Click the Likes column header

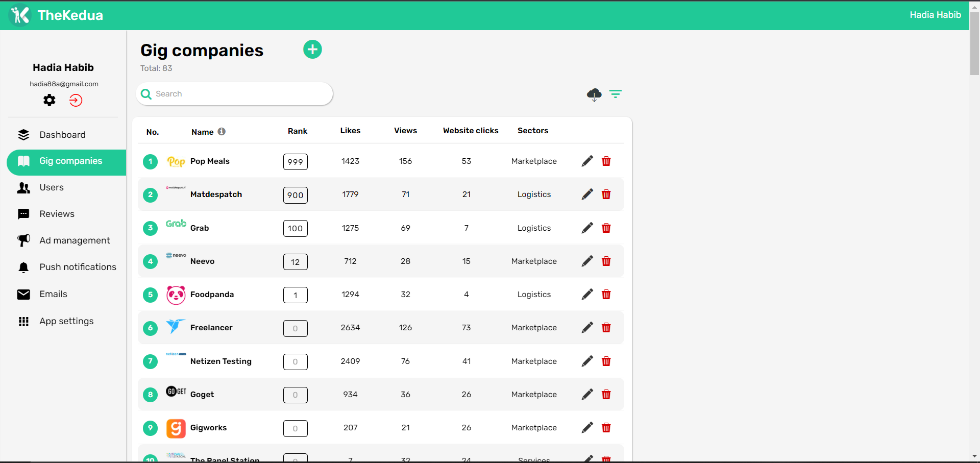(x=351, y=131)
